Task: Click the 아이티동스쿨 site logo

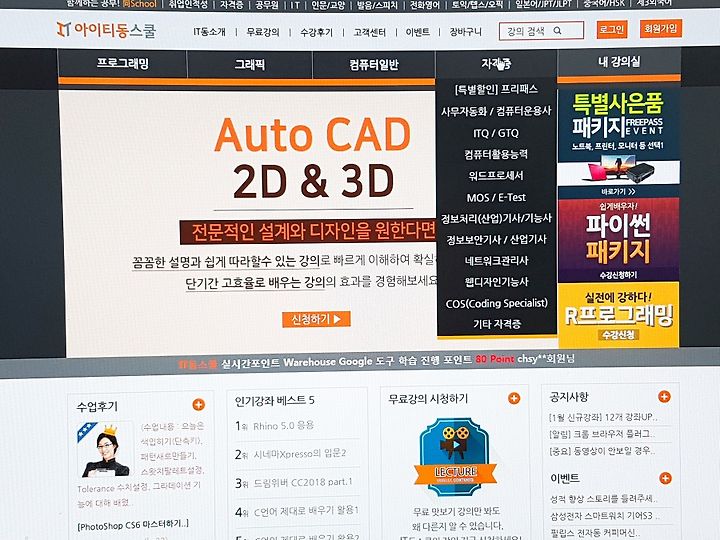Action: pyautogui.click(x=107, y=30)
